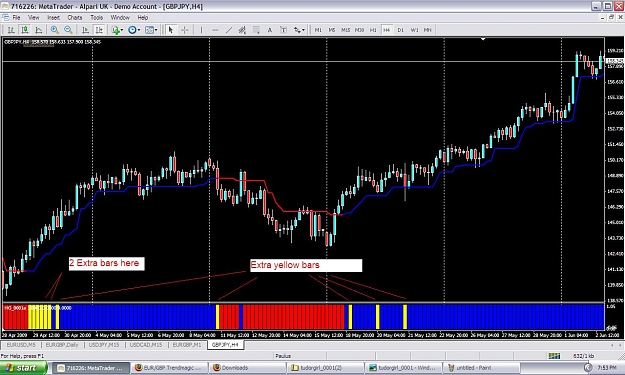This screenshot has width=625, height=375.
Task: Select the equidistant channel tool
Action: coord(242,30)
